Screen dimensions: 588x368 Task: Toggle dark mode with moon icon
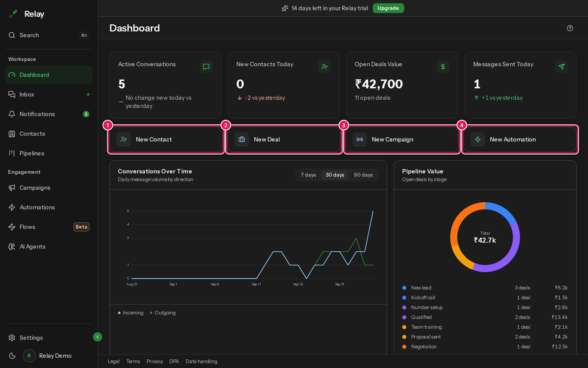point(12,356)
